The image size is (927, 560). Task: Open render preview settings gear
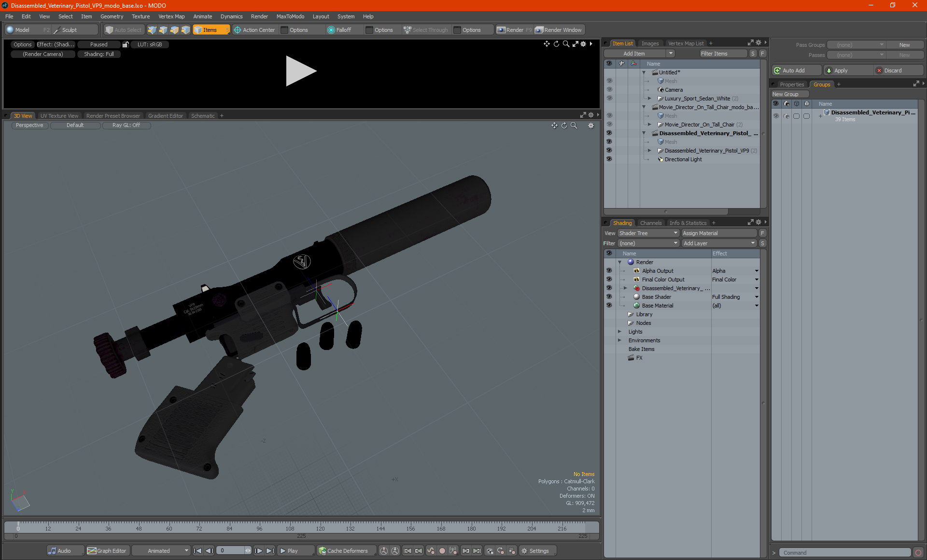coord(583,44)
